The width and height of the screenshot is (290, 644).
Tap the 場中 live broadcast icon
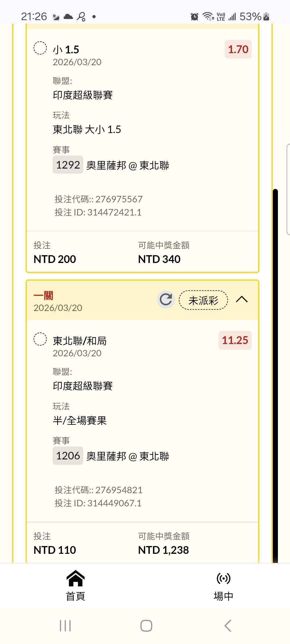click(x=223, y=578)
